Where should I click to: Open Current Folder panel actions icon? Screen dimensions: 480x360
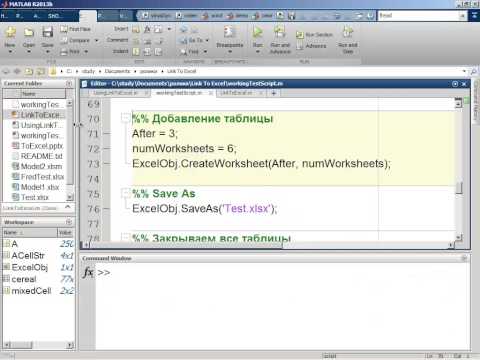pos(69,83)
